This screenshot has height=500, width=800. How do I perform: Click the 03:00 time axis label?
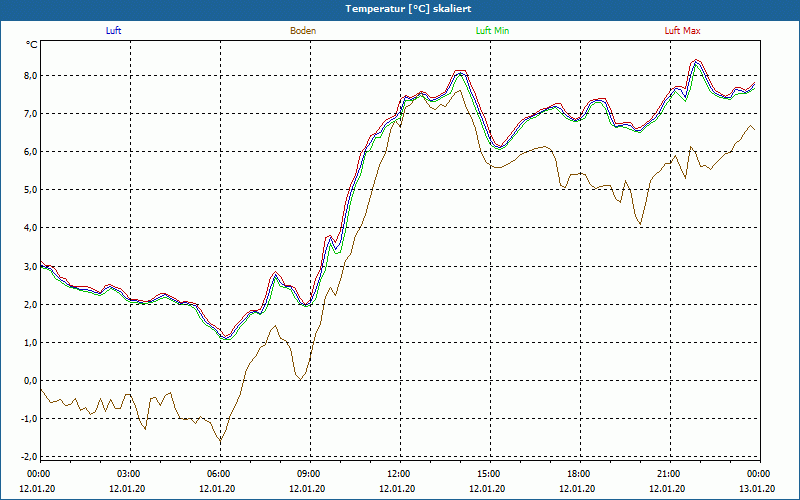(x=130, y=474)
